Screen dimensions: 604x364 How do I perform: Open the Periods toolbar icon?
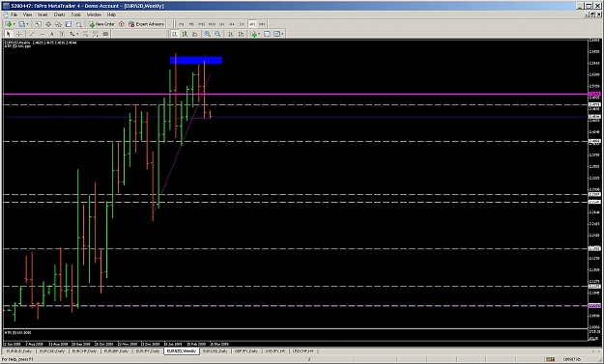267,34
